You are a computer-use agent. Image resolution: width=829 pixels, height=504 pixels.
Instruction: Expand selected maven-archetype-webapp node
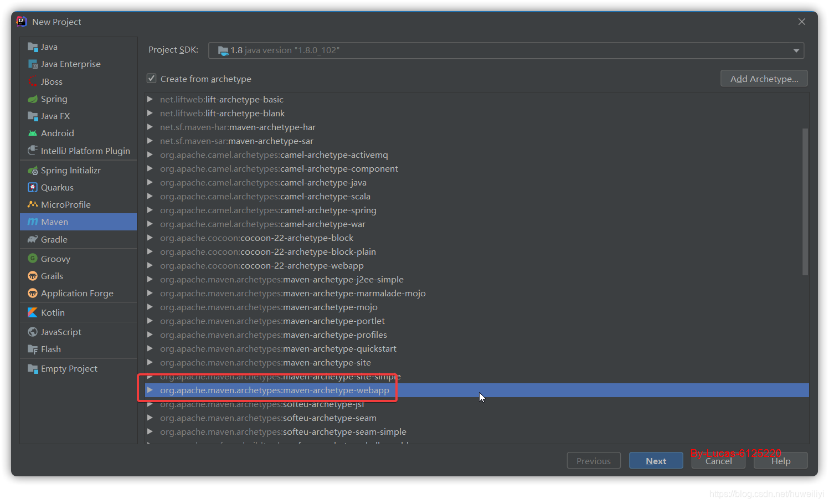[150, 390]
